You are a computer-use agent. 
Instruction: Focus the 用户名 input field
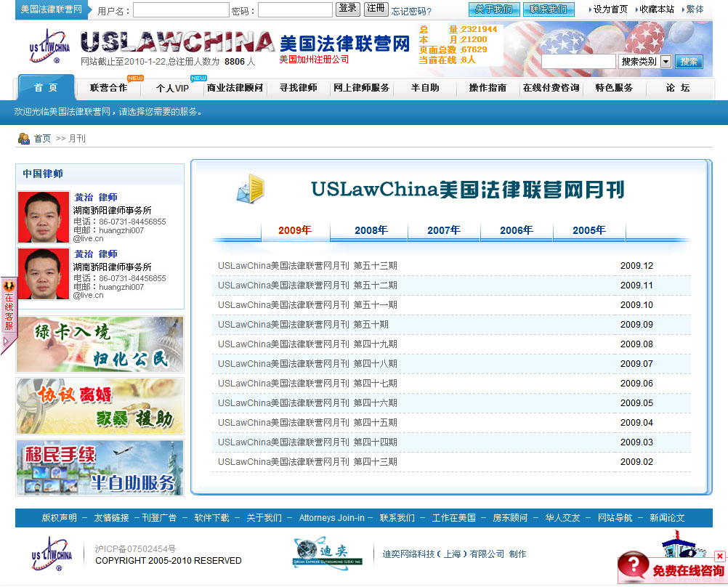[x=181, y=10]
